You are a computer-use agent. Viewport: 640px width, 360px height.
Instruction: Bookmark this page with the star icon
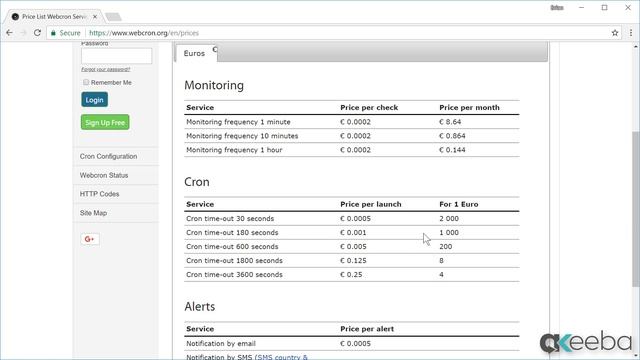(x=615, y=33)
